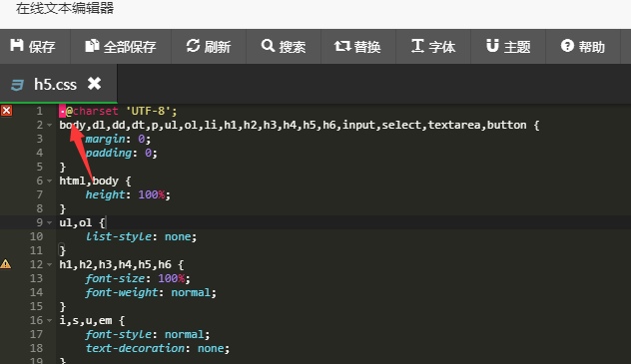This screenshot has width=631, height=364.
Task: Open the 搜索 (search) tool
Action: tap(284, 47)
